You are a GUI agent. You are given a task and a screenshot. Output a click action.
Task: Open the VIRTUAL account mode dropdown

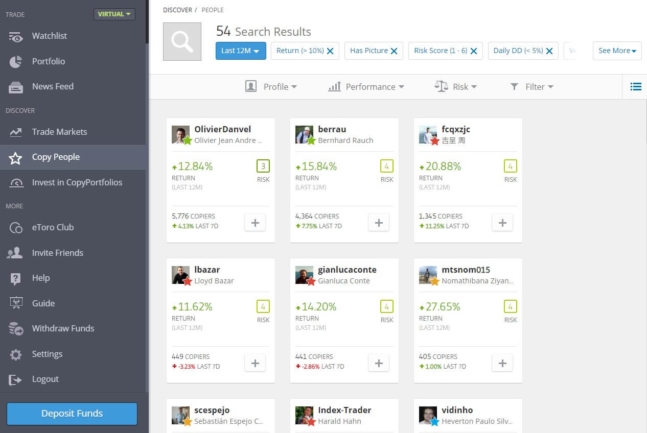click(114, 14)
